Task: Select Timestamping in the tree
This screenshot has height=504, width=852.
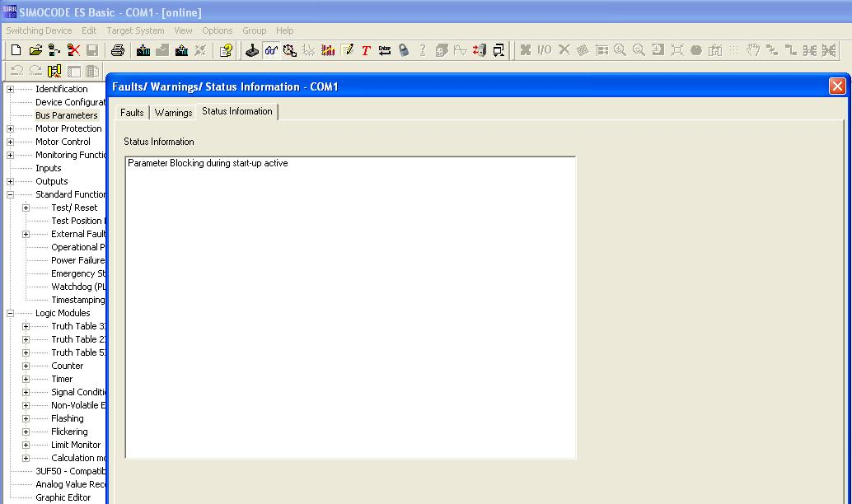Action: coord(77,300)
